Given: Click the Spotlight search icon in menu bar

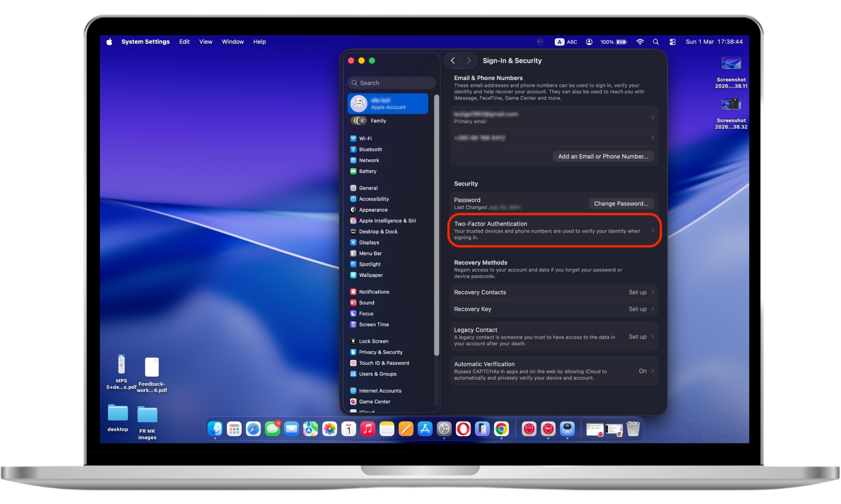Looking at the screenshot, I should tap(655, 41).
